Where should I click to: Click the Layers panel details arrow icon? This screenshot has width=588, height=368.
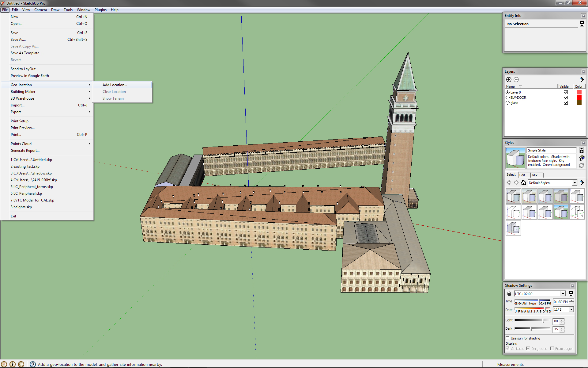point(581,80)
